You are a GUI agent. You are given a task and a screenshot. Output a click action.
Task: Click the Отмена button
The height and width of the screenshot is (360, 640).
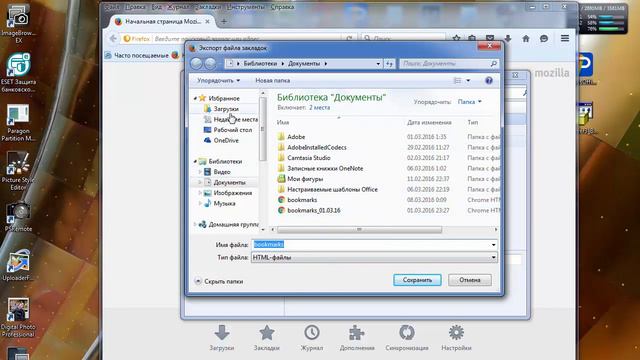click(470, 280)
